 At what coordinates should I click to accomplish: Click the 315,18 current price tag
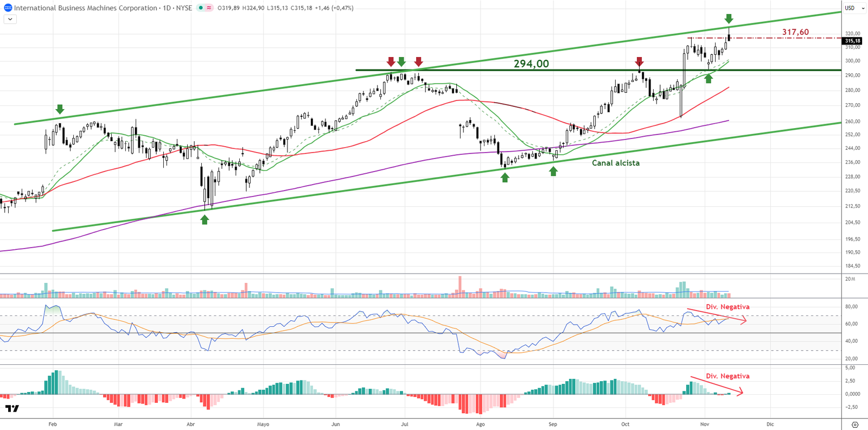(852, 41)
